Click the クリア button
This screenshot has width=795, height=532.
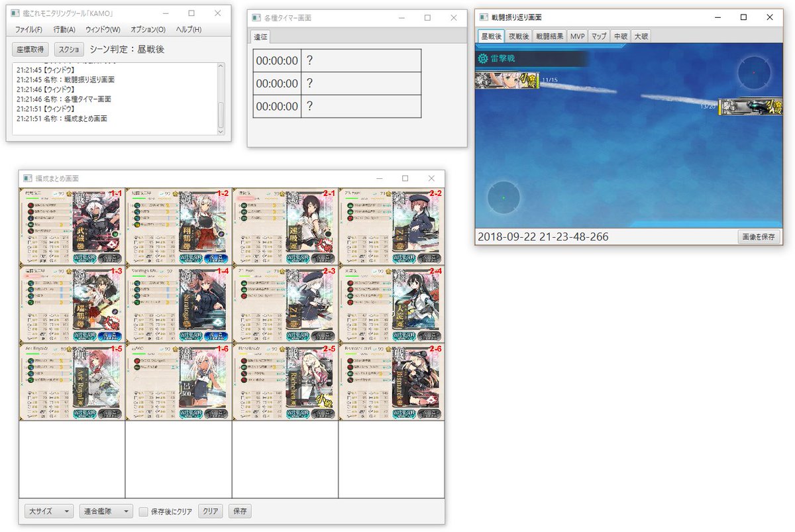[x=210, y=511]
